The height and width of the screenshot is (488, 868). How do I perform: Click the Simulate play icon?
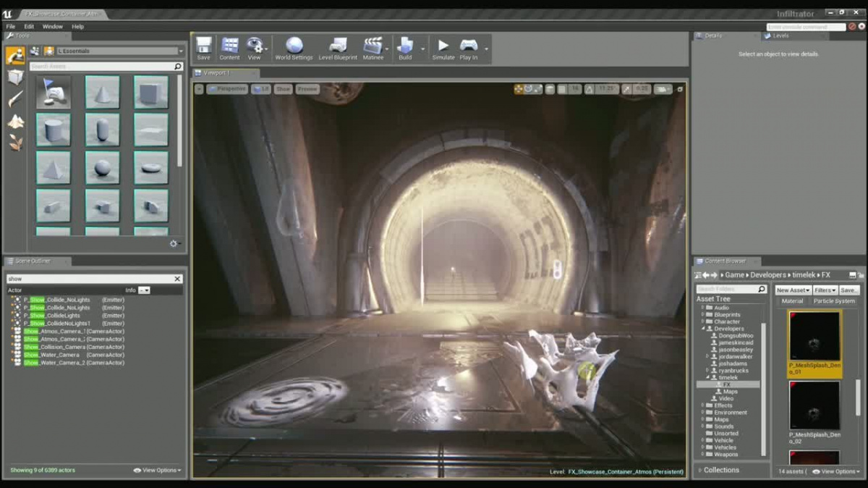[443, 48]
